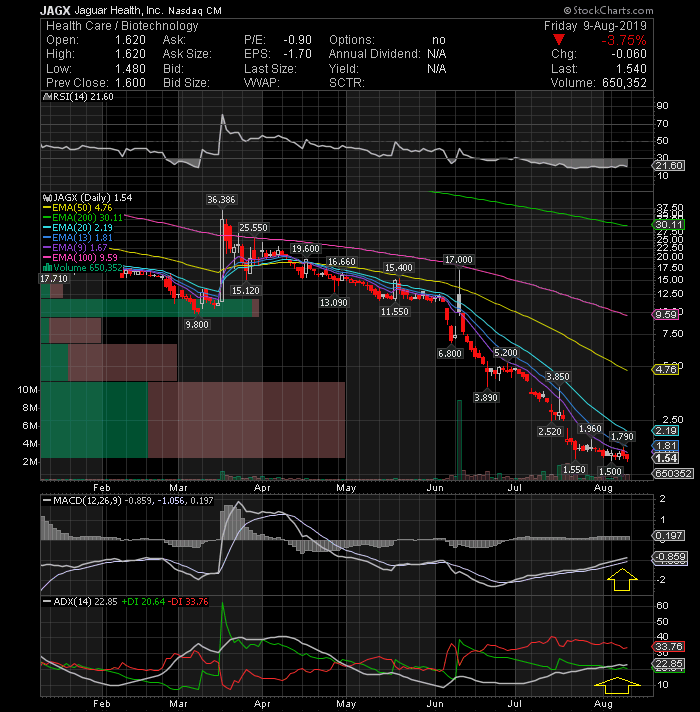Click the P/E value -0.90
Viewport: 700px width, 712px height.
pyautogui.click(x=297, y=40)
